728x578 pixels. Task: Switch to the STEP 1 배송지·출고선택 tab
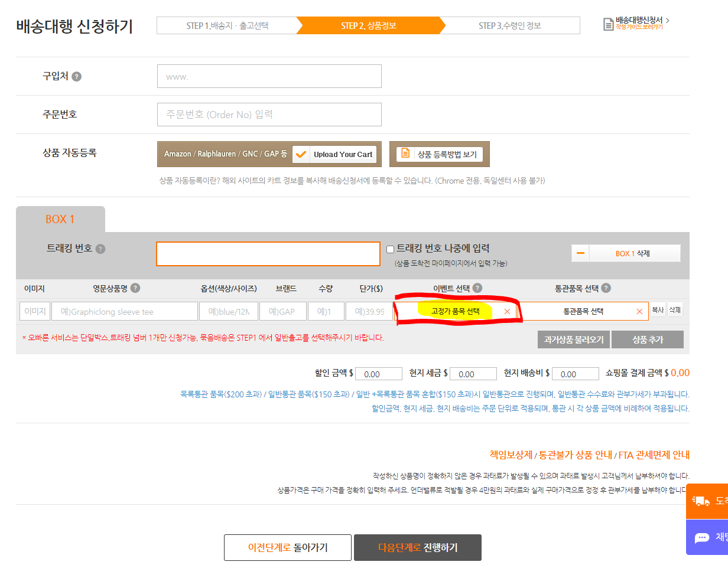click(x=226, y=25)
